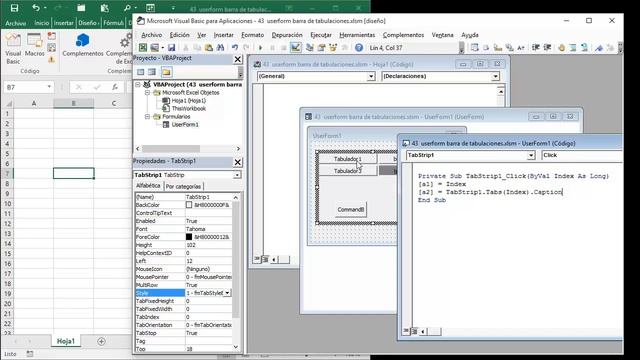Click View Microsoft Excel icon in VBA toolbar
640x360 pixels.
point(142,48)
